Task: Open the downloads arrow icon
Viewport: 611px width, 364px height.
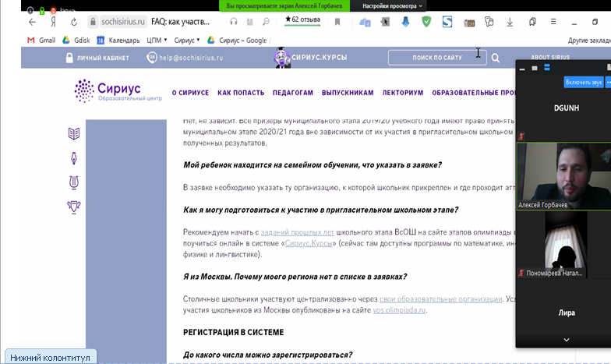Action: click(x=510, y=22)
